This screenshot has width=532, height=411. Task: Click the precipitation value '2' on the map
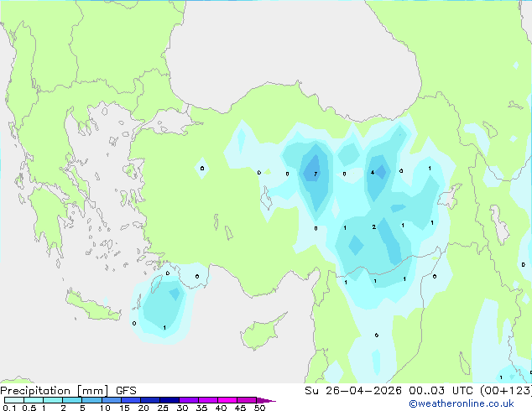[x=374, y=226]
